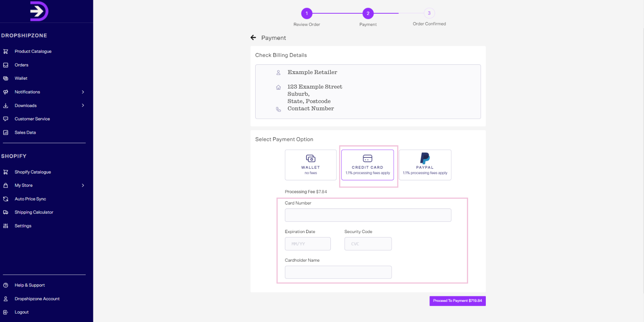
Task: Click the Dropshipzone Account person icon
Action: tap(6, 299)
